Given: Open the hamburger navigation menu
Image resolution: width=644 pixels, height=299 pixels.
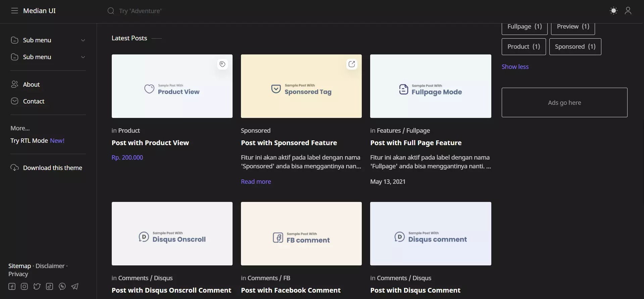Looking at the screenshot, I should click(14, 11).
